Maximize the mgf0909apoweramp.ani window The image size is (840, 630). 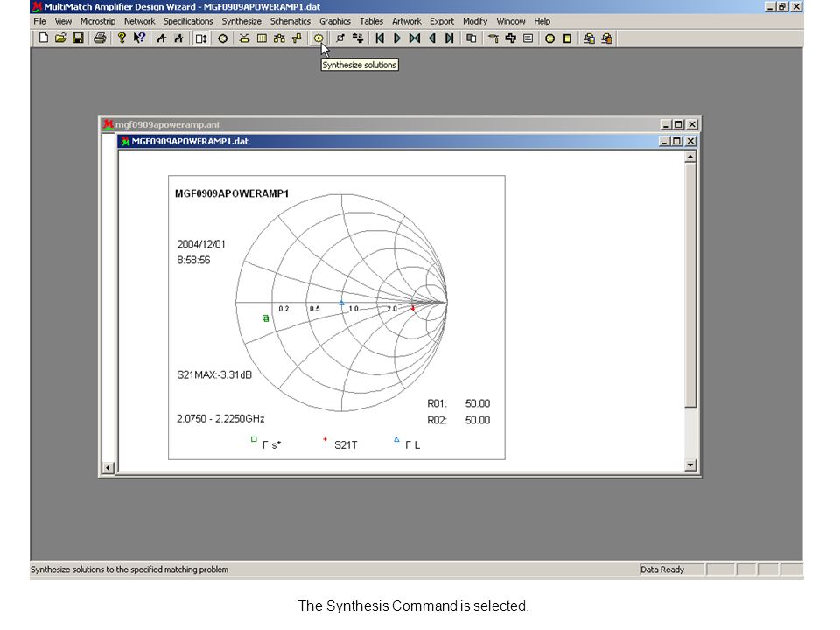click(x=678, y=124)
